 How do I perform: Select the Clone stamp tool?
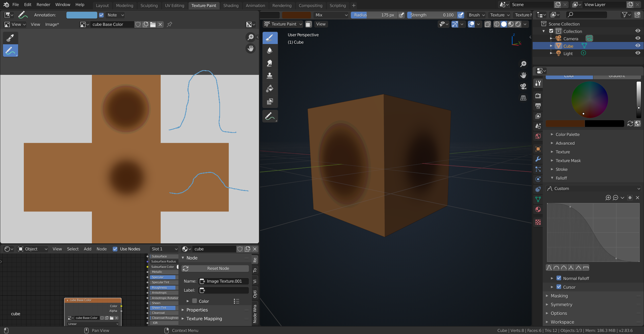click(270, 76)
